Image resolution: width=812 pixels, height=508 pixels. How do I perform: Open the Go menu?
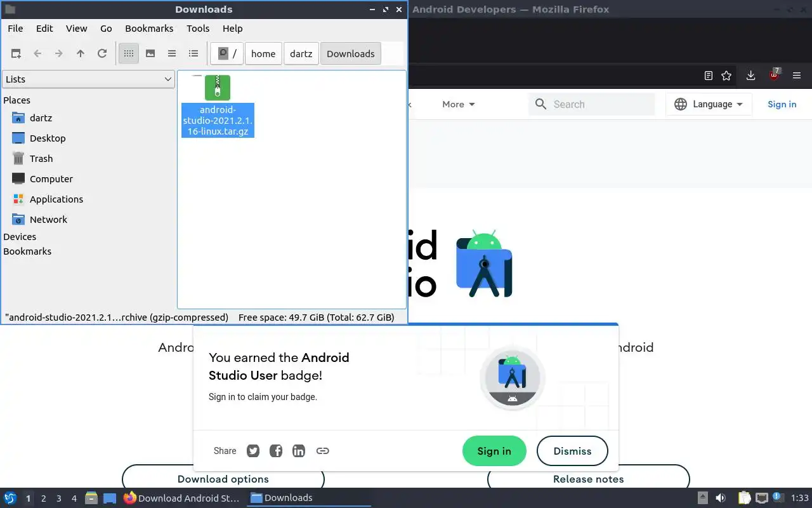click(x=106, y=29)
